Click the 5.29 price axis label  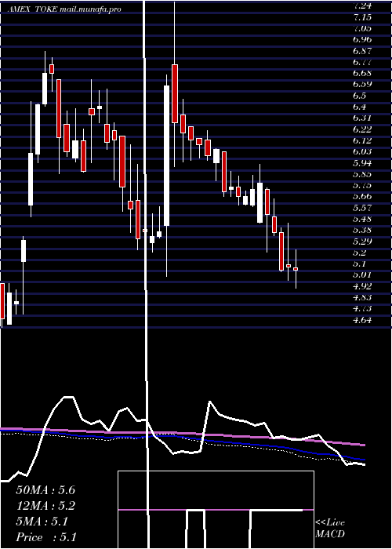362,242
